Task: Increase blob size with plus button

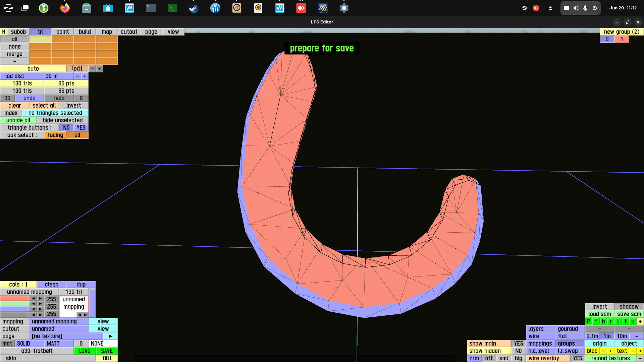Action: click(x=610, y=351)
